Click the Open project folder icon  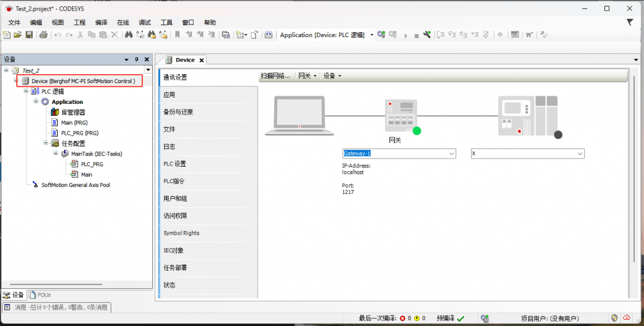click(18, 35)
